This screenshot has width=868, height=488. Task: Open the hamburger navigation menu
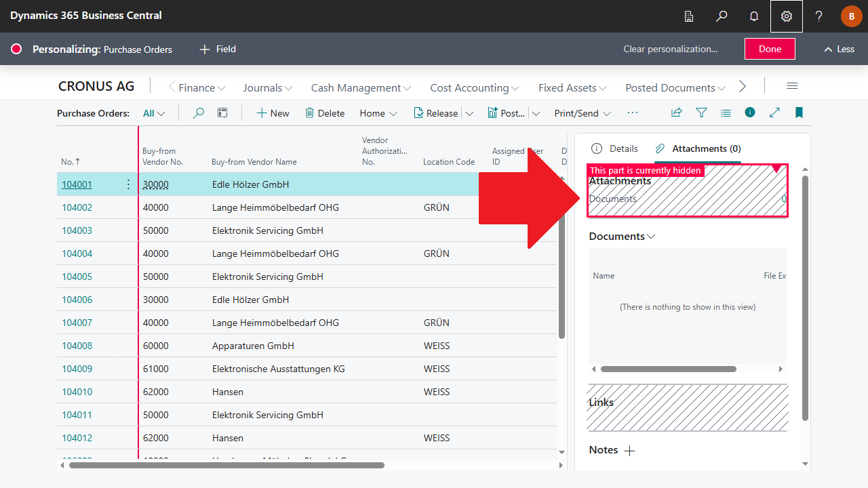point(792,86)
